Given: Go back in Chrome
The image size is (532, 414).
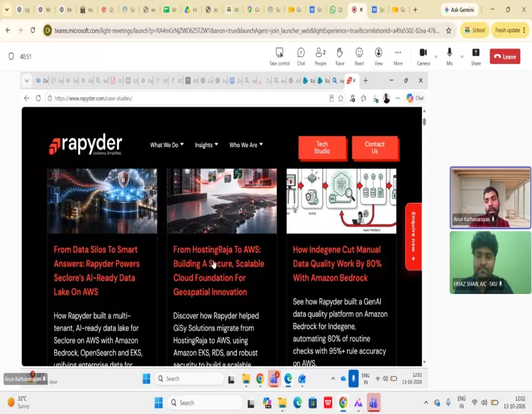Looking at the screenshot, I should tap(8, 30).
